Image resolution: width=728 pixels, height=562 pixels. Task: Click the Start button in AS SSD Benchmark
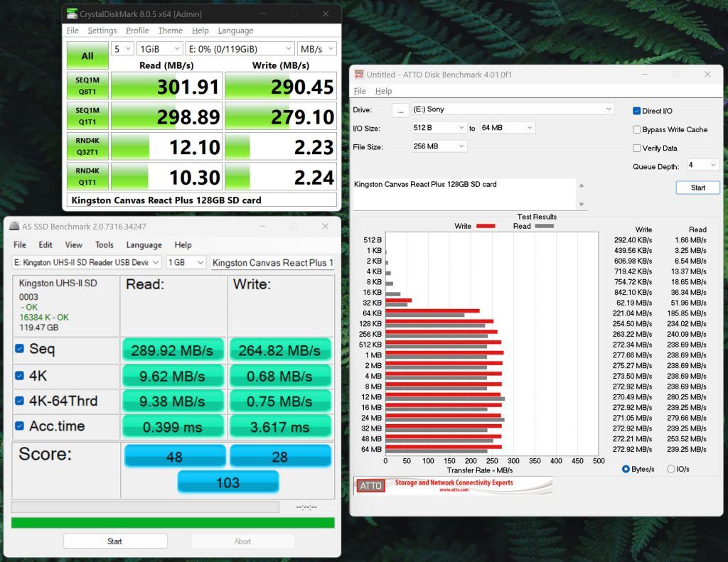(x=115, y=541)
